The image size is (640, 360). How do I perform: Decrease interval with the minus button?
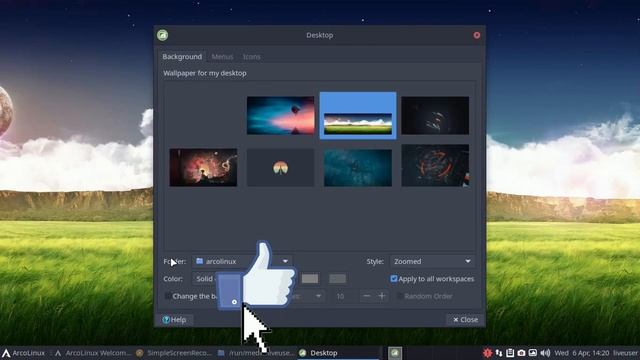pos(367,296)
